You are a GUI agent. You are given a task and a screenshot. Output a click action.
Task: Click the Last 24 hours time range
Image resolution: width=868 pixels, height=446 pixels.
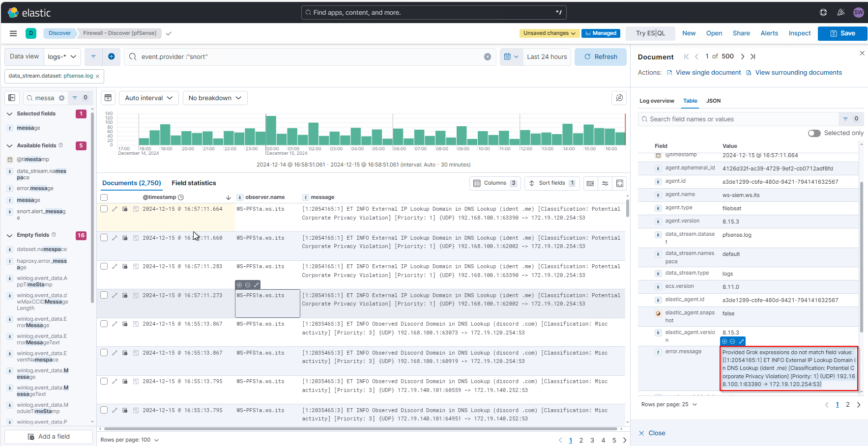tap(547, 57)
